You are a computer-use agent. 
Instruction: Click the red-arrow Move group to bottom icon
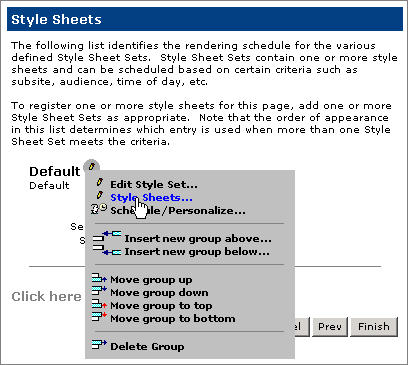(99, 317)
